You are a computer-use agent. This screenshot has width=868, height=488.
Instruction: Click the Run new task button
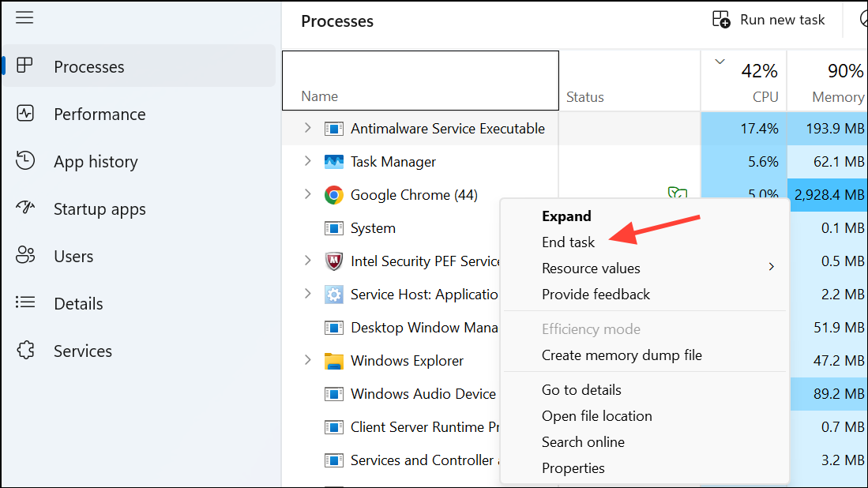coord(769,19)
